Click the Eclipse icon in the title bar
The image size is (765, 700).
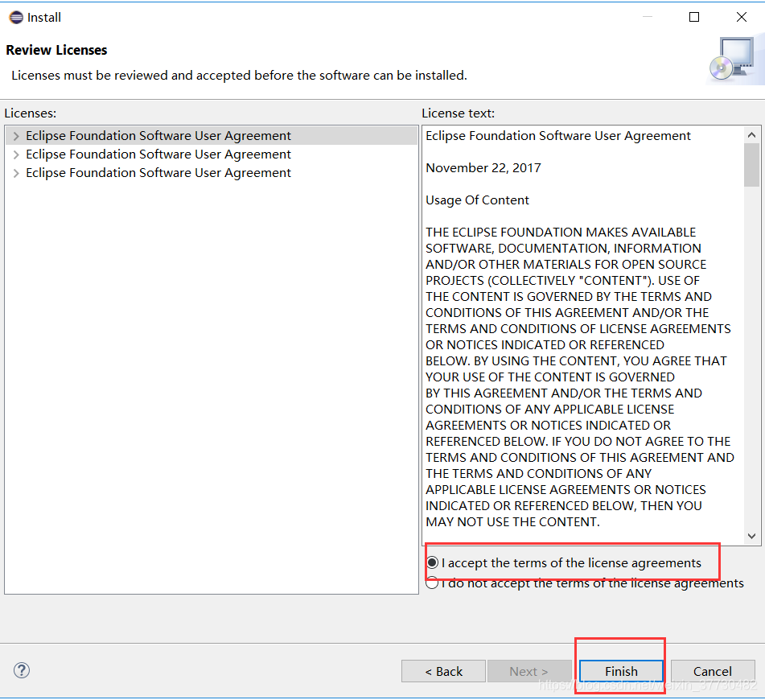(16, 18)
